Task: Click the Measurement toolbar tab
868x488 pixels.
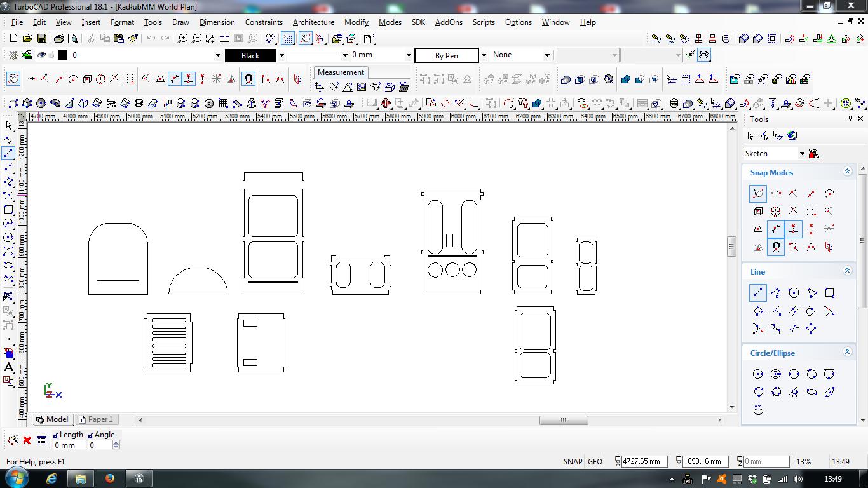Action: (x=341, y=72)
